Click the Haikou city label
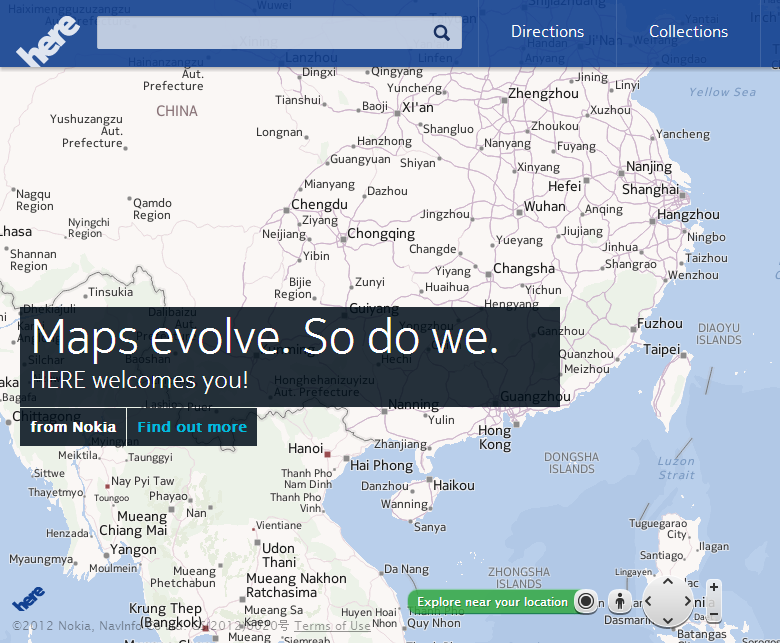This screenshot has width=780, height=643. click(x=454, y=485)
